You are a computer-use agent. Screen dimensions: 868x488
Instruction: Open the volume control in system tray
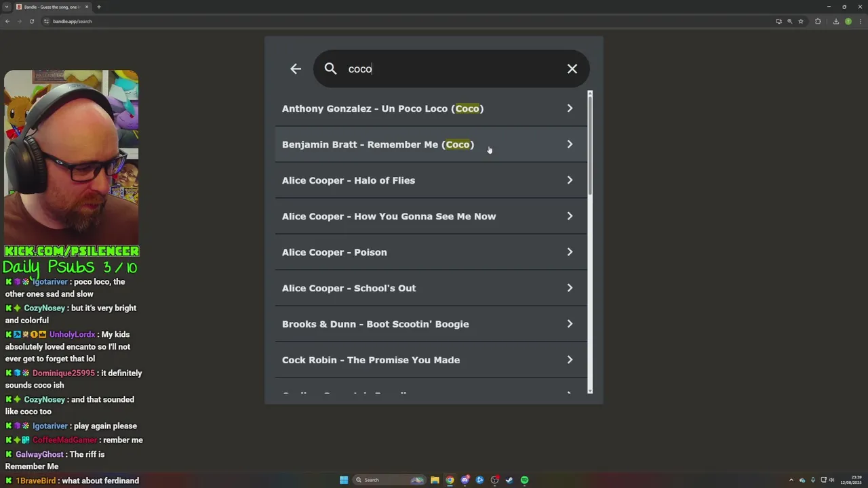(x=832, y=480)
